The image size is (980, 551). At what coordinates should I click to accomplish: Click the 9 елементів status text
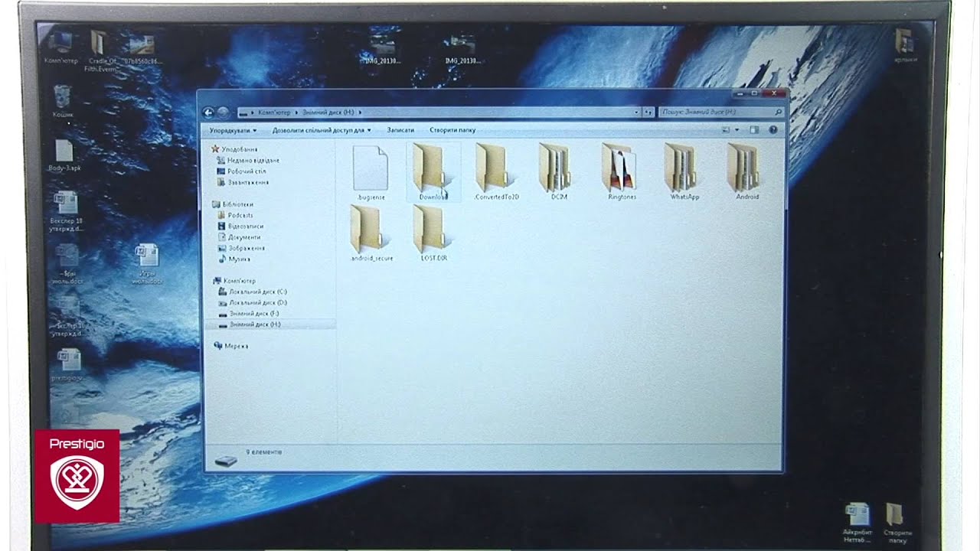tap(263, 452)
